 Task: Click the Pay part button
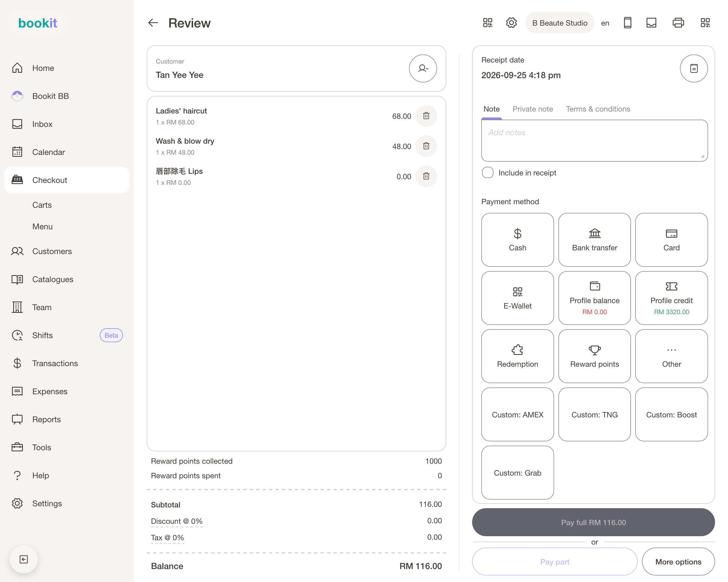point(554,562)
